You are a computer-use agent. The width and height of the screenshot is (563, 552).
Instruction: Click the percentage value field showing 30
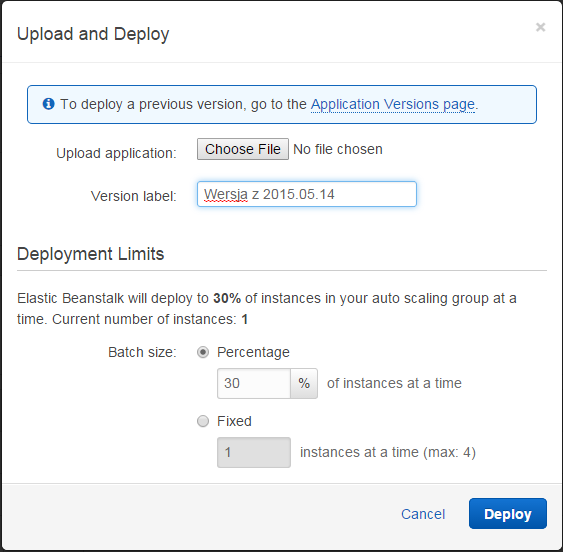pyautogui.click(x=254, y=383)
